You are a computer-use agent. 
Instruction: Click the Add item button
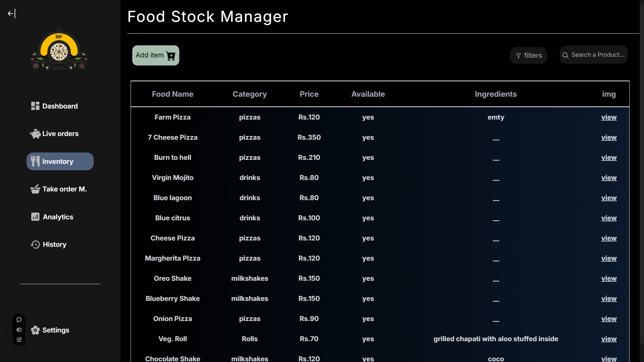click(155, 55)
